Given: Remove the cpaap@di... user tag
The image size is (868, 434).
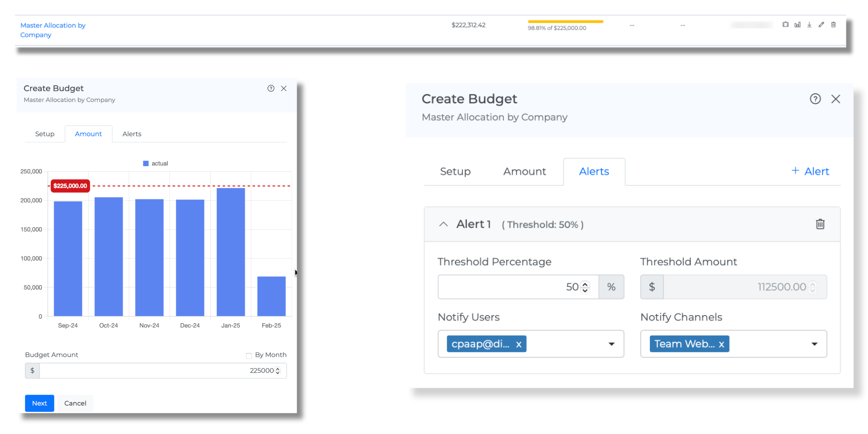Looking at the screenshot, I should point(519,344).
